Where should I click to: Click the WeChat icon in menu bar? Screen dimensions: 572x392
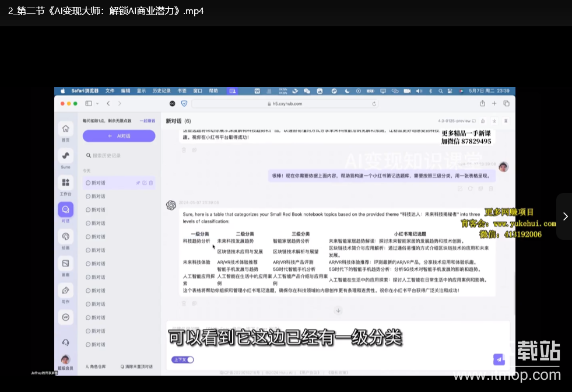[307, 91]
